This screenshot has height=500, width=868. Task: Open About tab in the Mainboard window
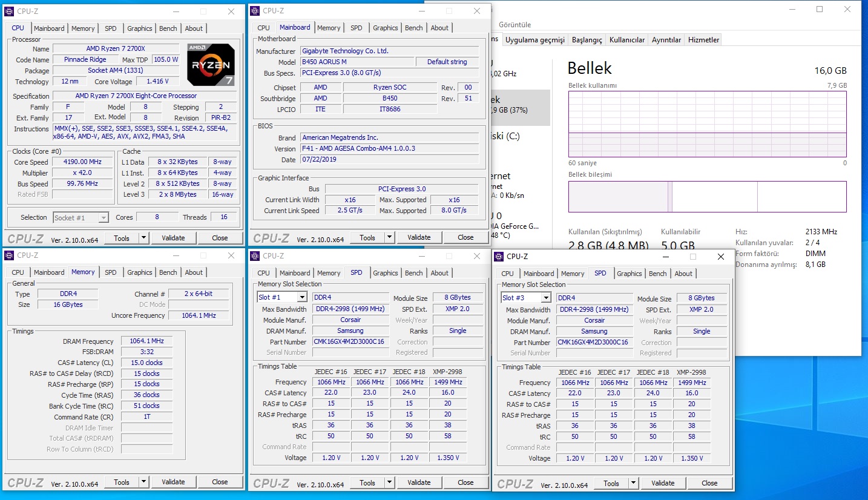439,28
